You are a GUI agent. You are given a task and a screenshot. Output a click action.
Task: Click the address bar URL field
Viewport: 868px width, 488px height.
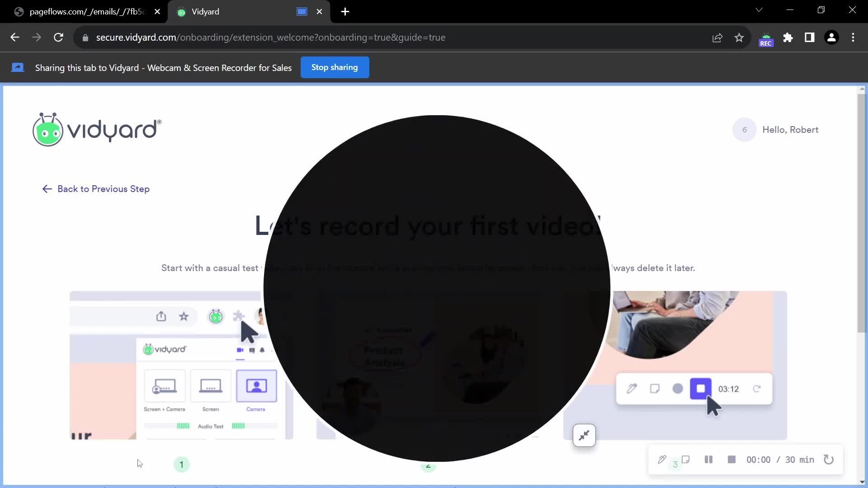click(270, 38)
